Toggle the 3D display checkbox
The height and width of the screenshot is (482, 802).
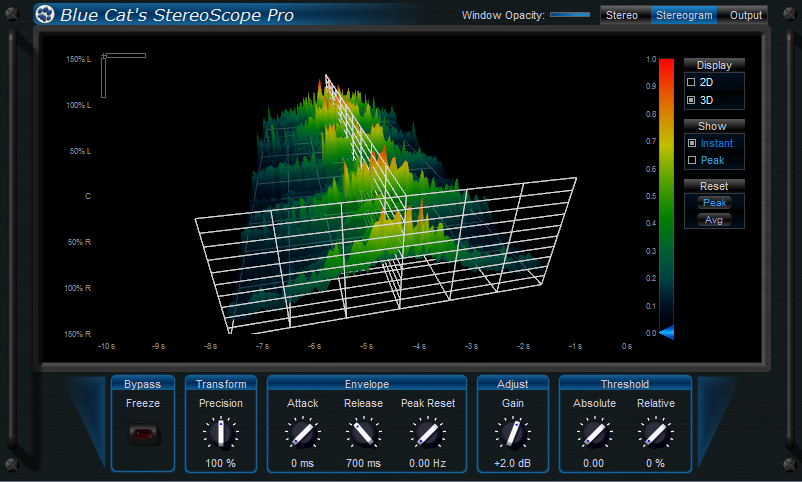[692, 100]
